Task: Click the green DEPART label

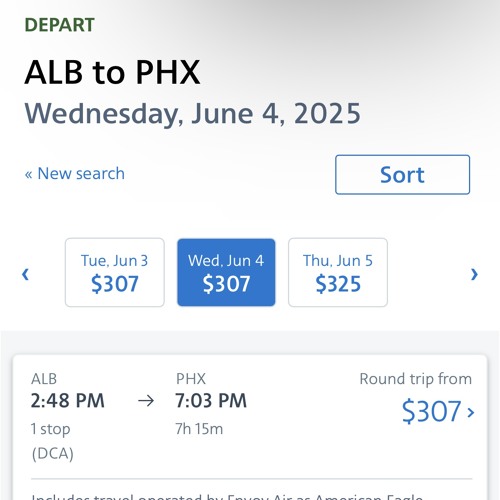Action: click(x=60, y=25)
